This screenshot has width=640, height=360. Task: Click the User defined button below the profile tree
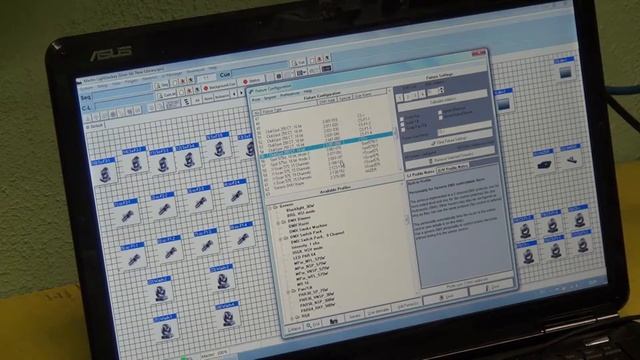(x=378, y=310)
